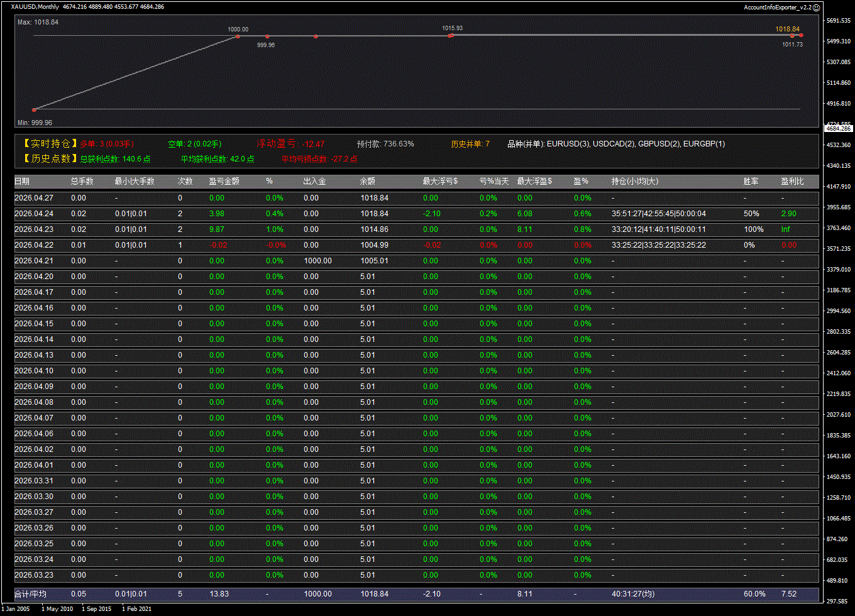Image resolution: width=855 pixels, height=616 pixels.
Task: Click the highlighted 4684.286 price label on axis
Action: click(x=838, y=128)
